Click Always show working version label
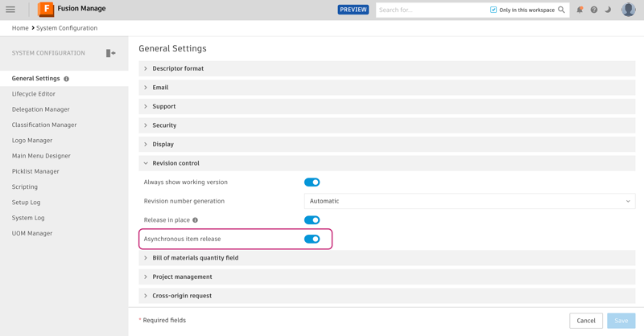The height and width of the screenshot is (336, 644). click(186, 182)
